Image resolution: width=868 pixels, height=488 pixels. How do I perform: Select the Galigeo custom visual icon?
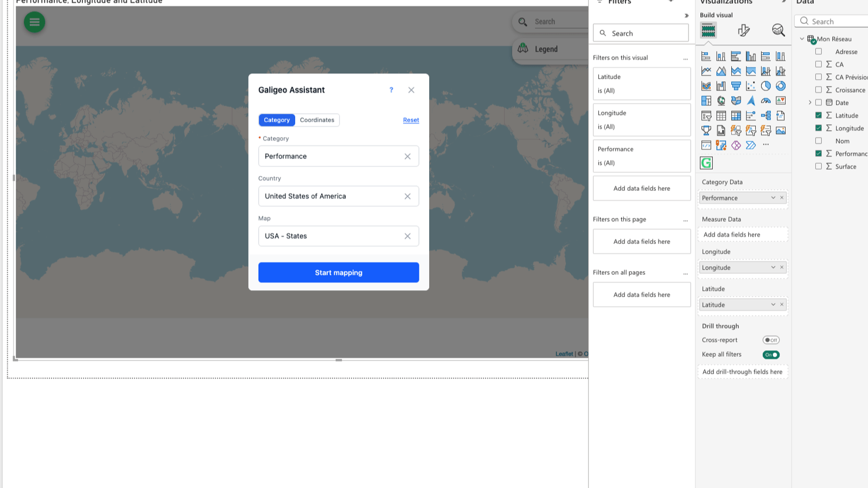[x=706, y=163]
